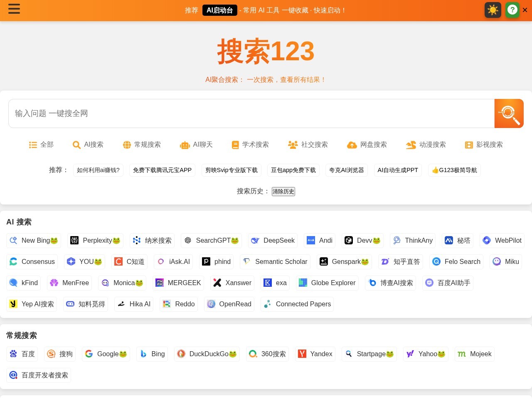Open the 360搜索 link

pos(267,354)
